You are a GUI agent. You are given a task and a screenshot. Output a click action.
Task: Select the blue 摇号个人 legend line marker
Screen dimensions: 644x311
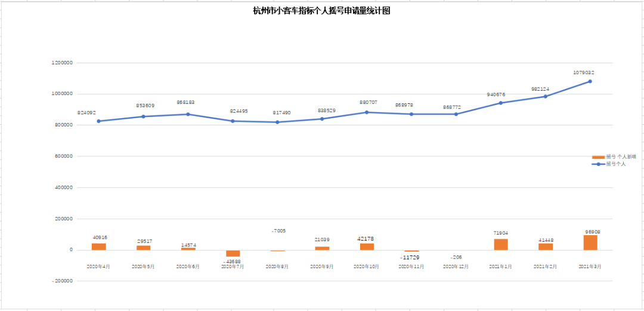[x=598, y=164]
